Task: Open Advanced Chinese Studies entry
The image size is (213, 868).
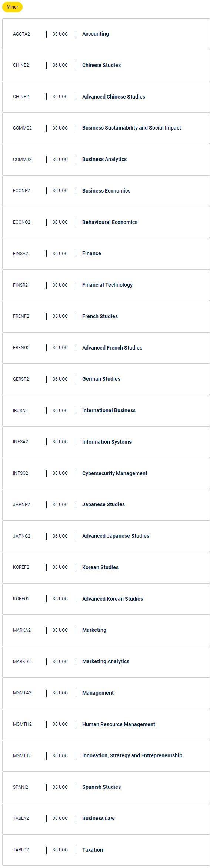Action: 106,97
